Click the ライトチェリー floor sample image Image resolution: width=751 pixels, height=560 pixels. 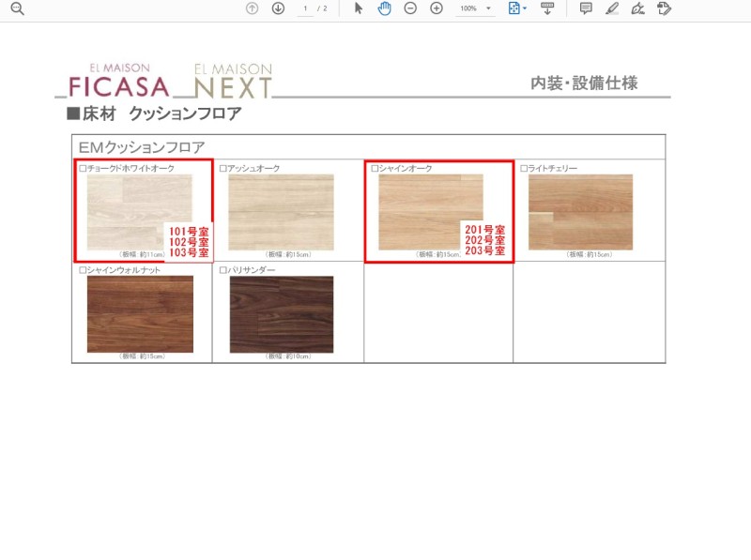point(580,212)
